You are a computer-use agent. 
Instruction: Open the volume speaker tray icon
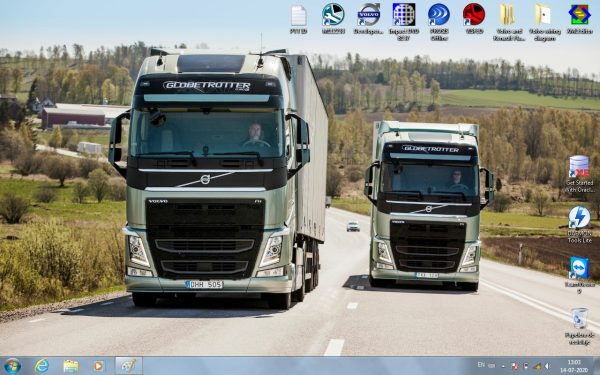[x=548, y=366]
